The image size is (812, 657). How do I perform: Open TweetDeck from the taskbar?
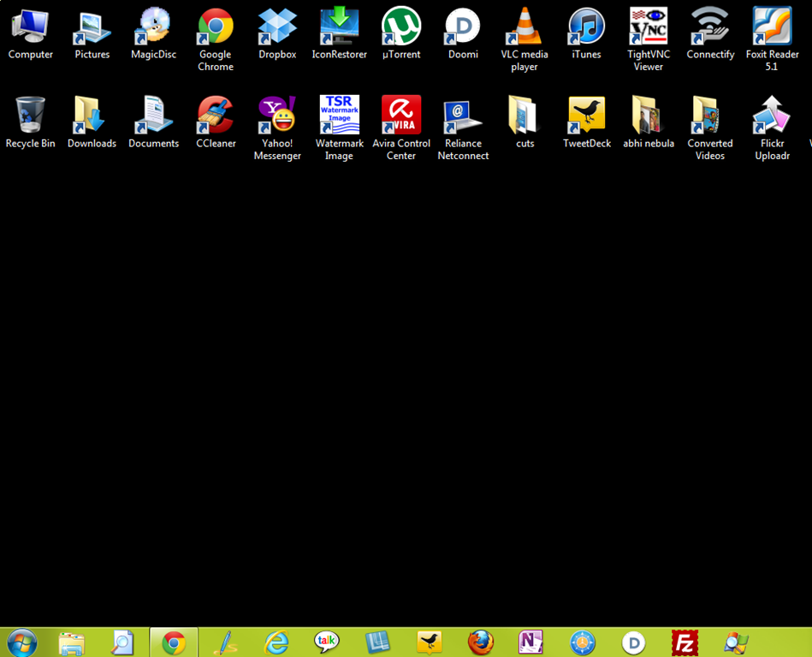coord(430,642)
